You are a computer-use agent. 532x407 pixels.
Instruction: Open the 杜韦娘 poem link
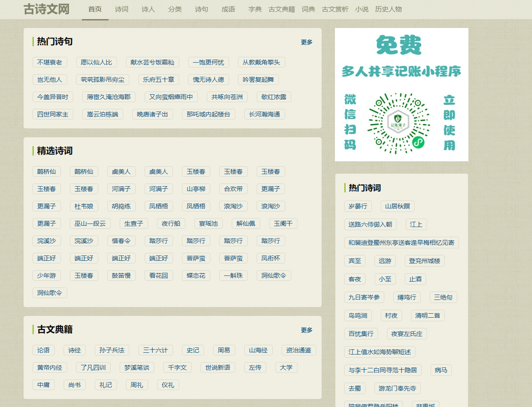coord(84,206)
